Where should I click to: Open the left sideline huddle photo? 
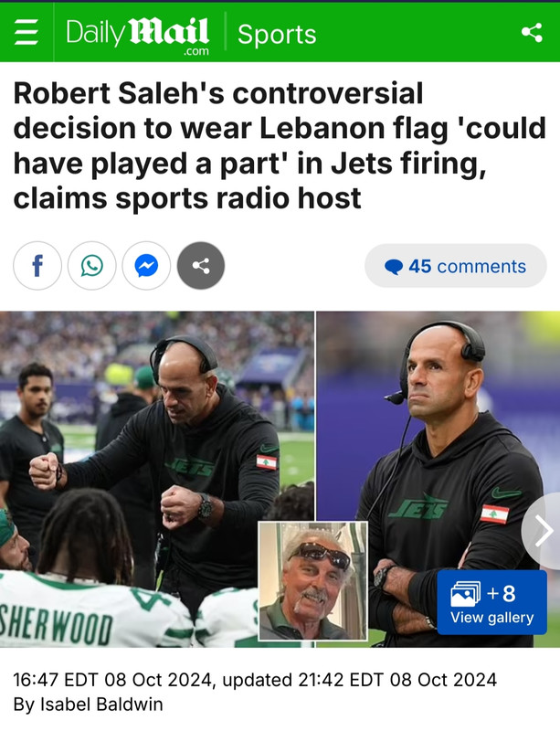click(156, 479)
